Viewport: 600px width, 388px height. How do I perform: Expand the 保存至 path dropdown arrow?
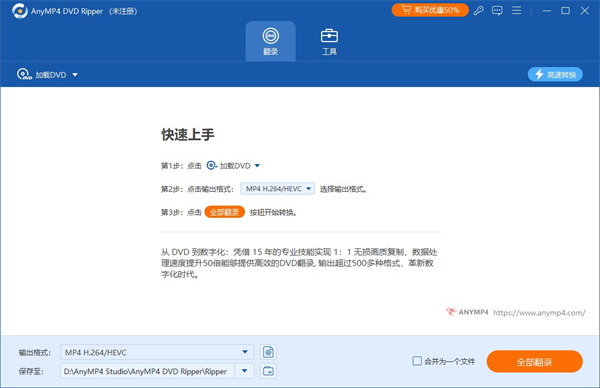pyautogui.click(x=245, y=371)
